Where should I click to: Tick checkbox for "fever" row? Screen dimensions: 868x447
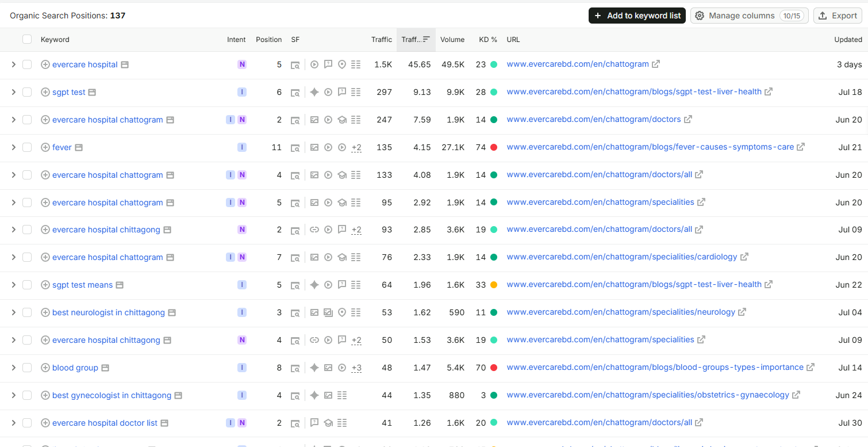click(27, 147)
